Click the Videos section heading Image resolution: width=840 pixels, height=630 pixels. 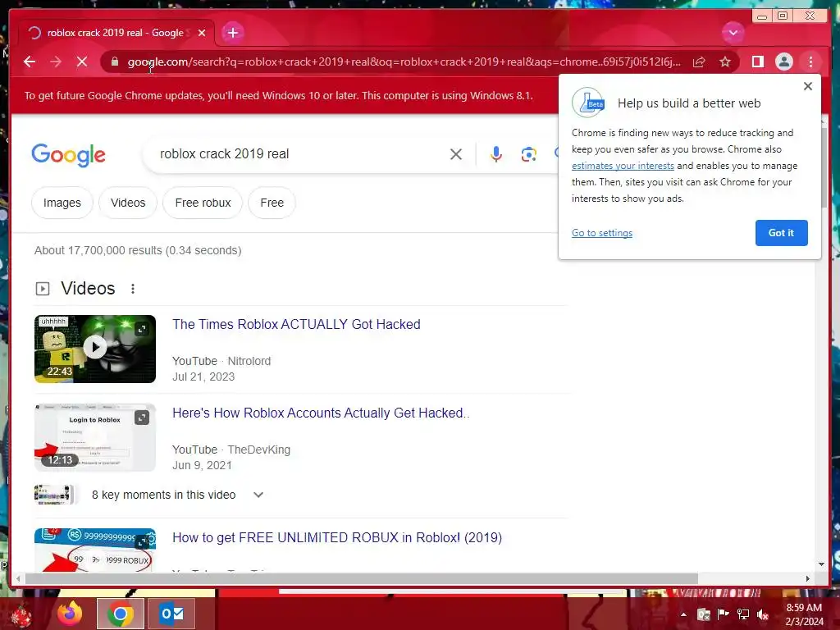(88, 288)
